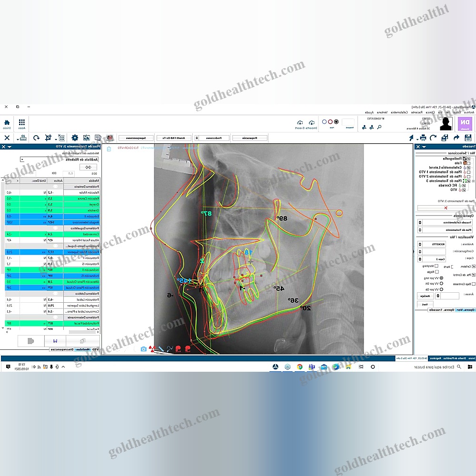476x476 pixels.
Task: Open the report pages icon
Action: tap(98, 138)
